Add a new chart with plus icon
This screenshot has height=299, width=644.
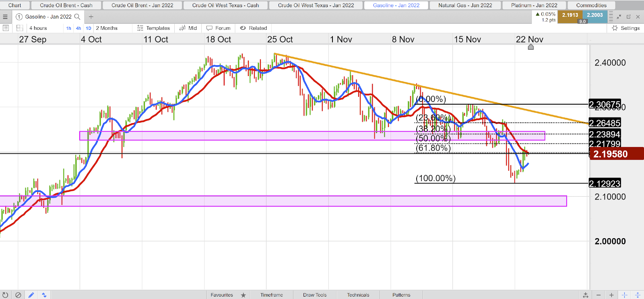pyautogui.click(x=91, y=17)
